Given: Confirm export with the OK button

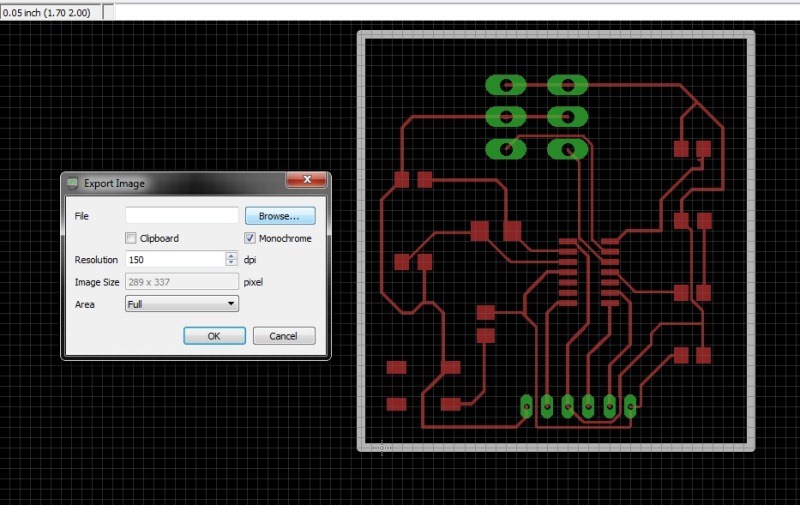Looking at the screenshot, I should (214, 336).
